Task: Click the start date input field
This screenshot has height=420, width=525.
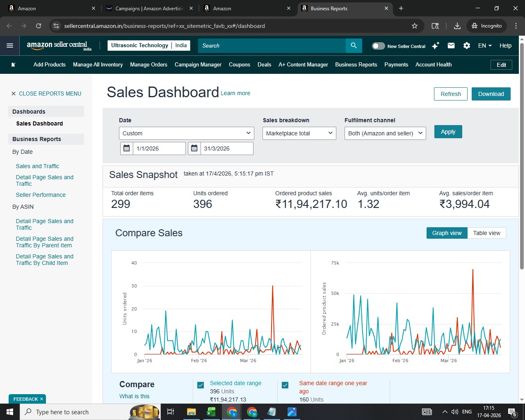Action: pyautogui.click(x=159, y=148)
